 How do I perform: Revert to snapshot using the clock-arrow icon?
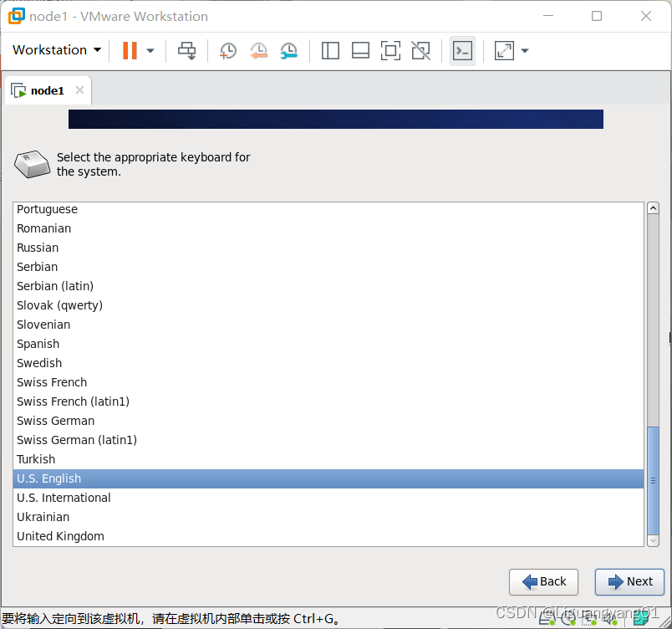point(259,50)
